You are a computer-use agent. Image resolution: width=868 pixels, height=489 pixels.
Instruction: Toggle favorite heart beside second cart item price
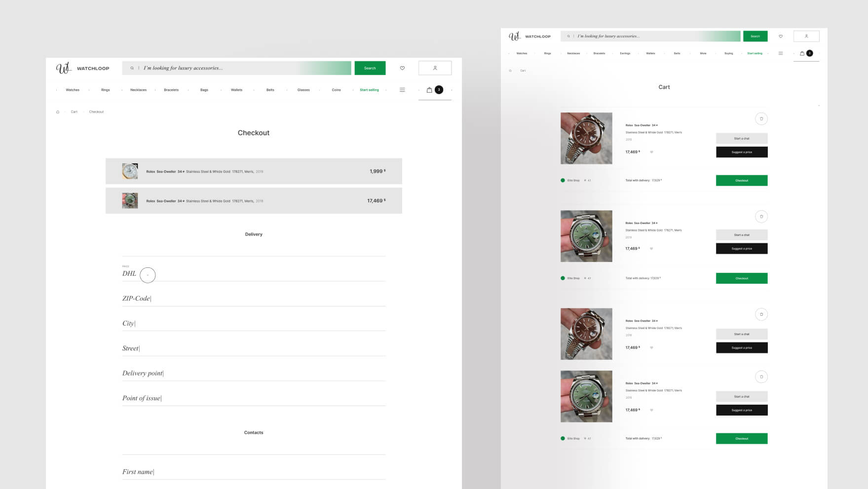click(x=651, y=249)
